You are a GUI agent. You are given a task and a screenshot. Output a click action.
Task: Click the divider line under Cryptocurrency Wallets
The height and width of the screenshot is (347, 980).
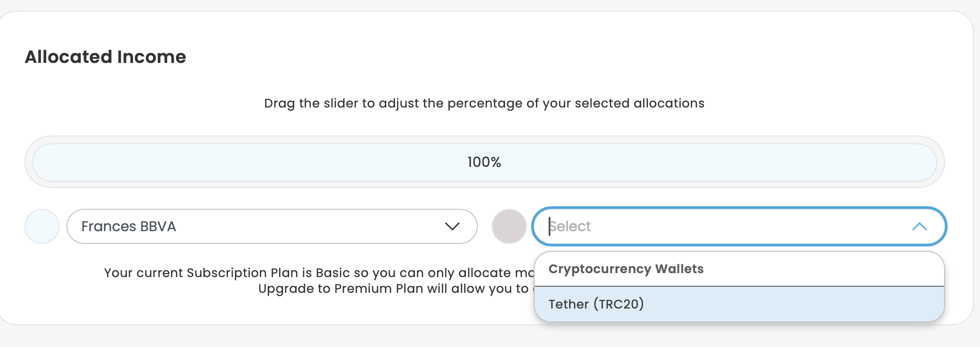pyautogui.click(x=738, y=286)
